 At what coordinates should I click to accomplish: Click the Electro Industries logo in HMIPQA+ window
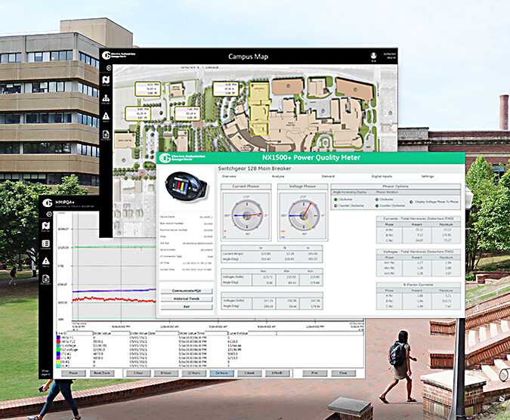pos(48,203)
